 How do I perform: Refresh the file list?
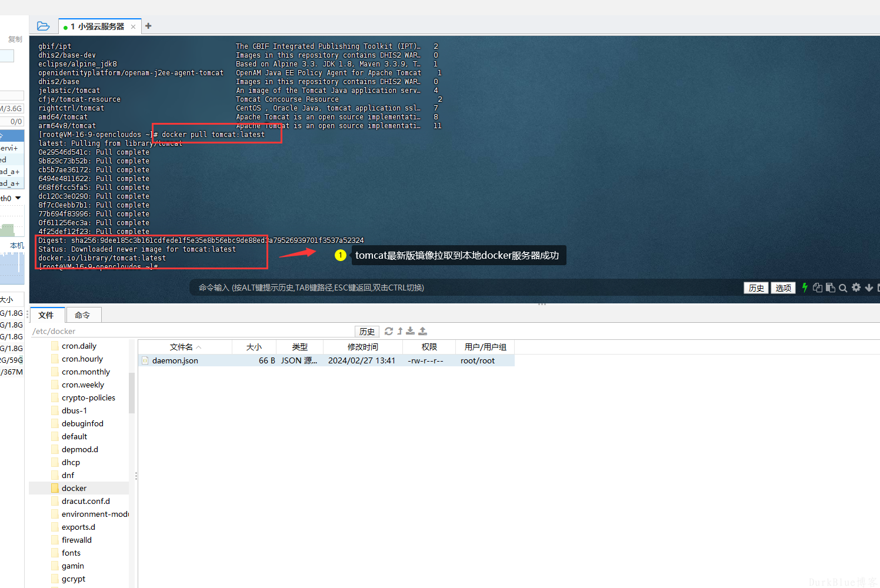point(389,331)
